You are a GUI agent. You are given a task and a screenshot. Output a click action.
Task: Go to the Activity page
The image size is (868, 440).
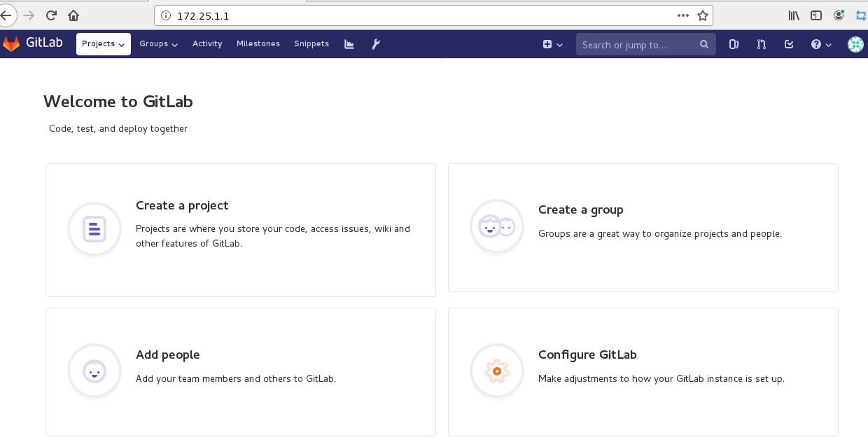coord(207,43)
